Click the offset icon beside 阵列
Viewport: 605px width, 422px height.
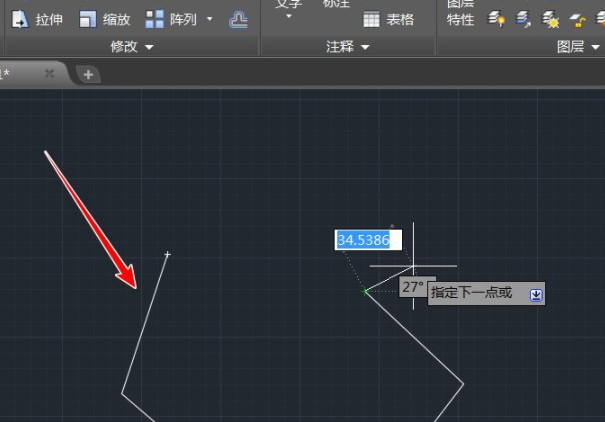238,19
